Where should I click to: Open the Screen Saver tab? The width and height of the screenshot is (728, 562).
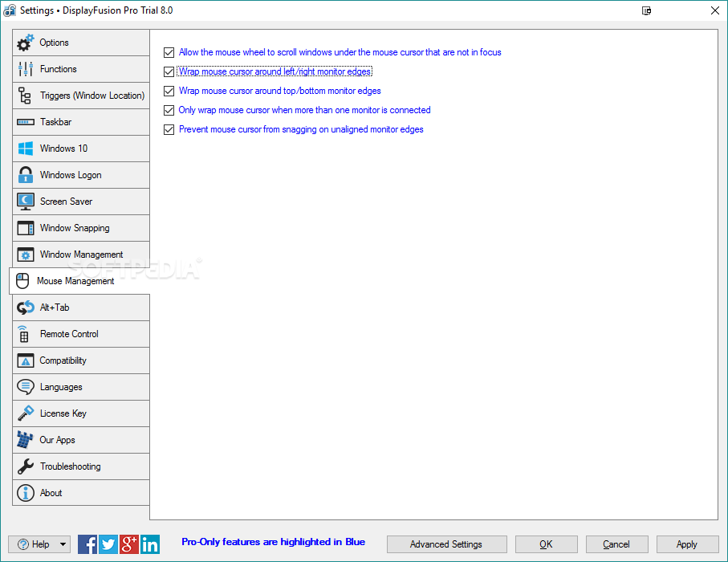(81, 202)
